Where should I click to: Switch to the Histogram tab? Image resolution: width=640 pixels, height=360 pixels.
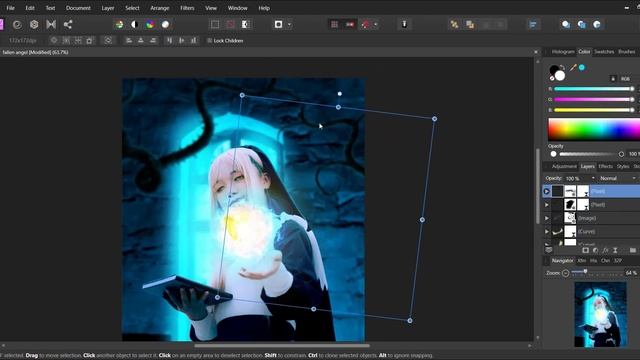[563, 52]
